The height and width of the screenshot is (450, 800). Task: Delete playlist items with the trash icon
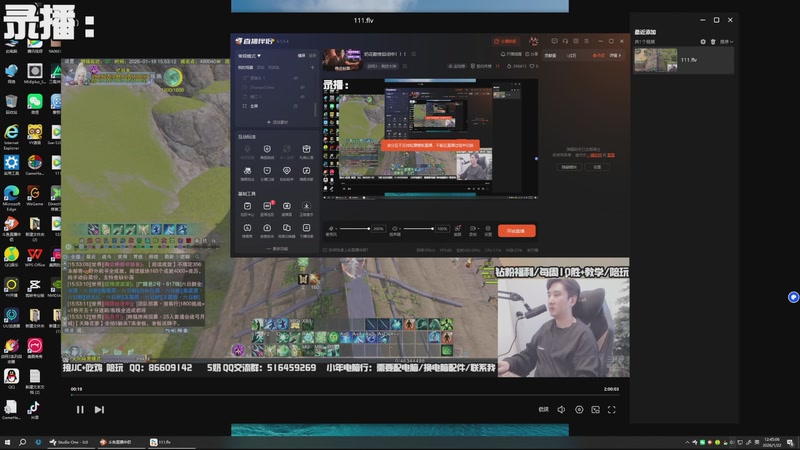point(713,42)
